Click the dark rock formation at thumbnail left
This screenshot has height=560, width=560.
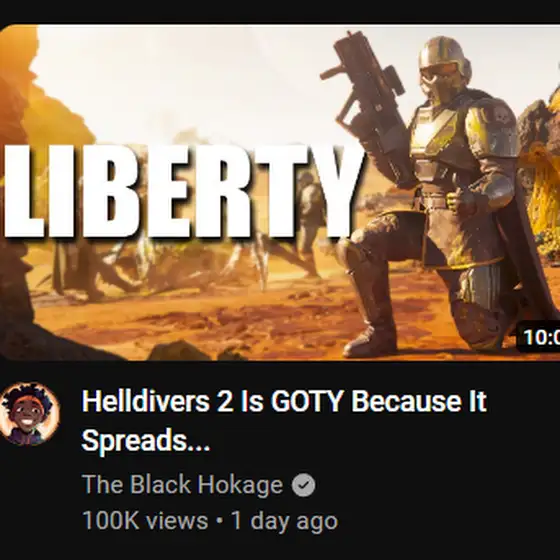pyautogui.click(x=21, y=179)
